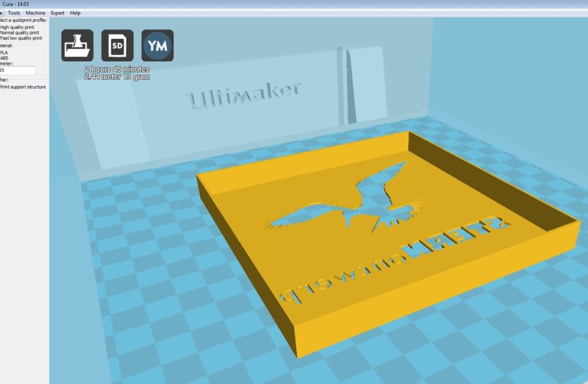Open the Expert menu
The height and width of the screenshot is (384, 588).
(57, 13)
